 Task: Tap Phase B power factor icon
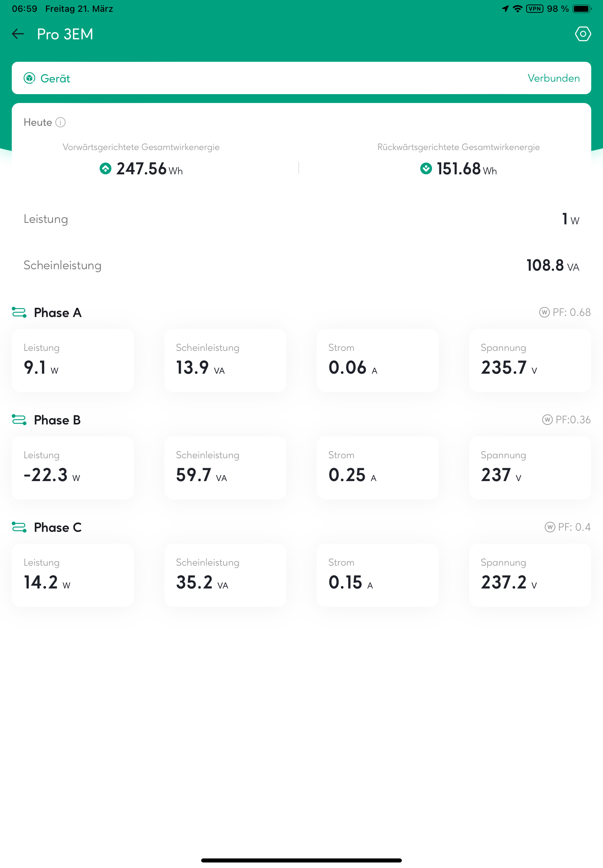547,419
